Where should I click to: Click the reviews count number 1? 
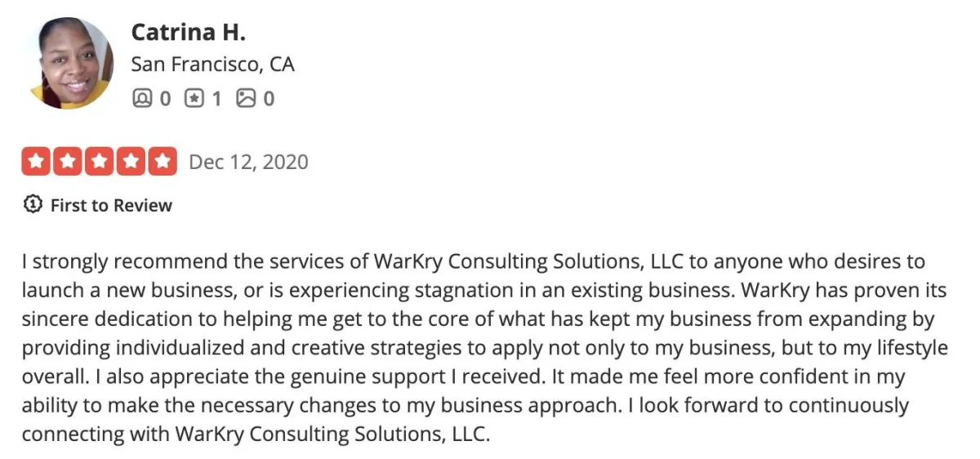coord(216,100)
